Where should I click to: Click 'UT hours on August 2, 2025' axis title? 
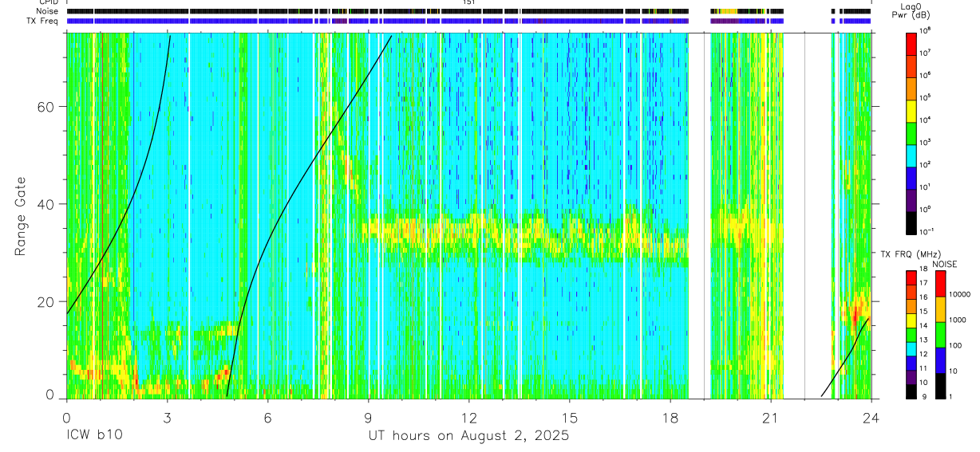click(x=468, y=436)
